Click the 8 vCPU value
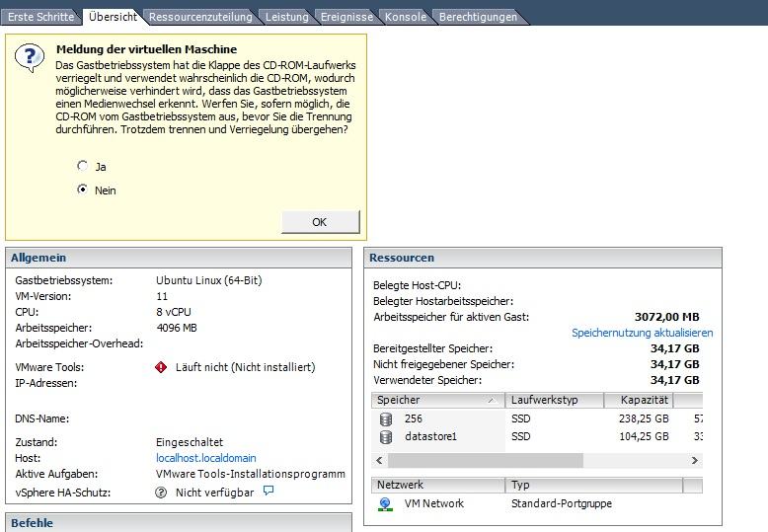The height and width of the screenshot is (532, 768). [x=174, y=312]
